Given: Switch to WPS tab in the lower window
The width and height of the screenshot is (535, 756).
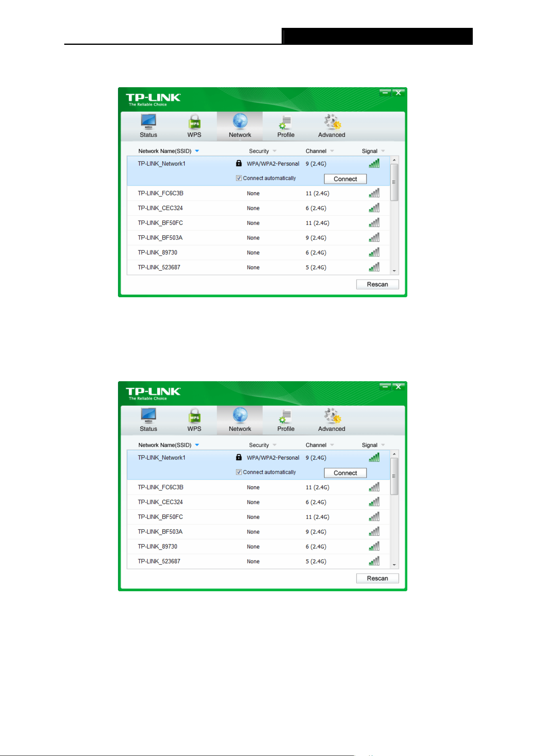Looking at the screenshot, I should click(194, 420).
